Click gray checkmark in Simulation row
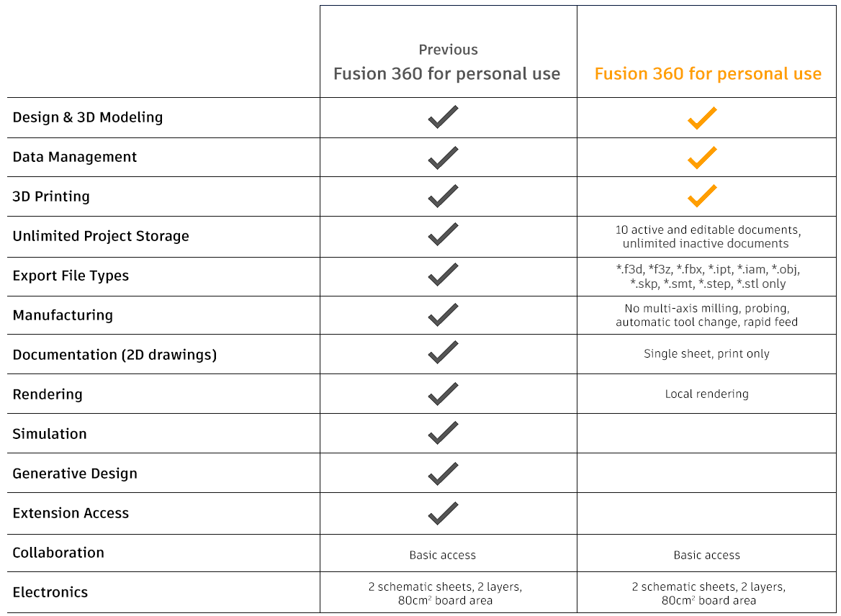The width and height of the screenshot is (841, 616). click(443, 433)
